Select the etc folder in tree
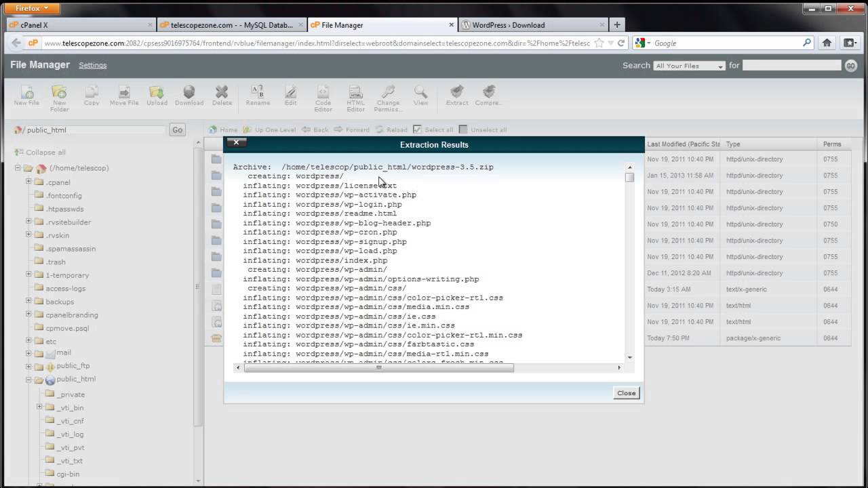 [51, 341]
